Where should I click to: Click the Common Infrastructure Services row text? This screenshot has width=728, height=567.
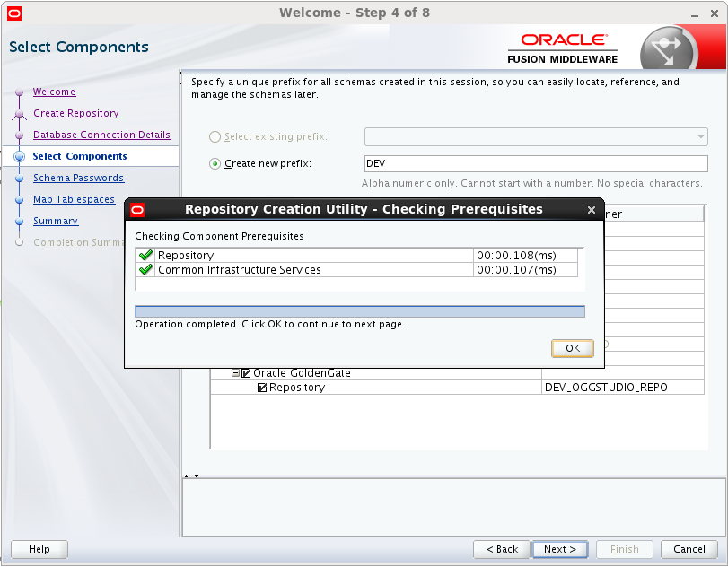240,270
